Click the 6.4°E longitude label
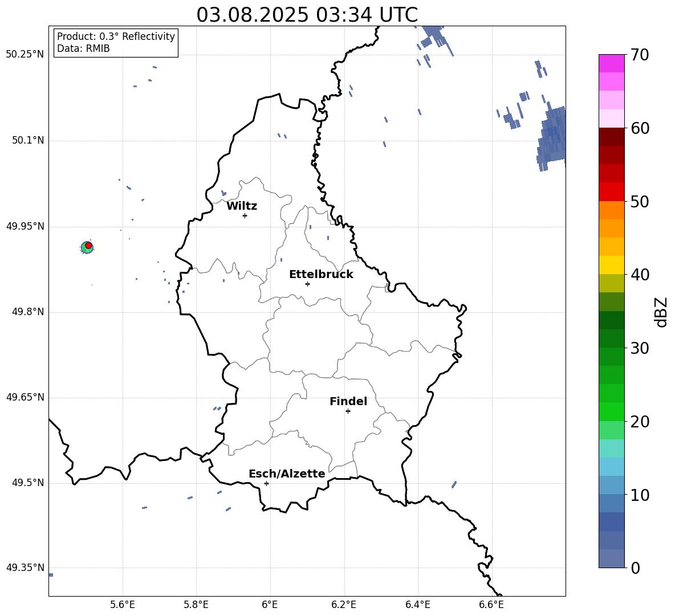 pyautogui.click(x=417, y=605)
